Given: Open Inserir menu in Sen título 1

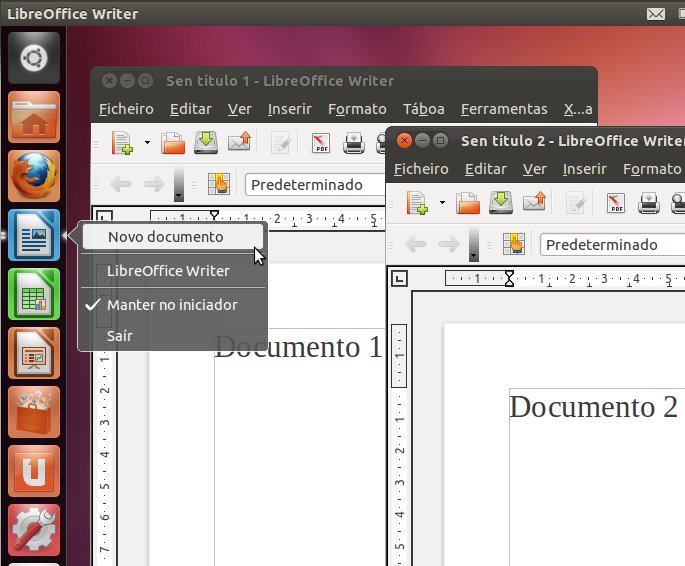Looking at the screenshot, I should (x=290, y=109).
